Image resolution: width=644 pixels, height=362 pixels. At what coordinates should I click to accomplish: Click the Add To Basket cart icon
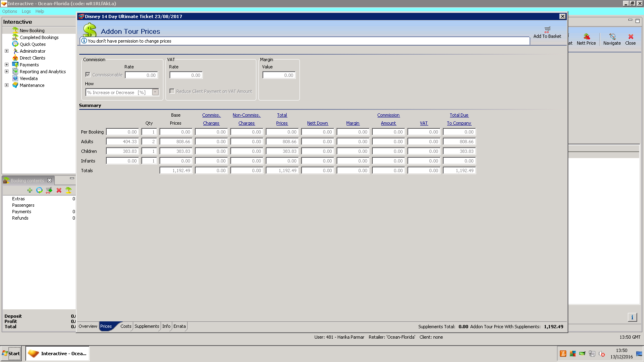point(547,30)
